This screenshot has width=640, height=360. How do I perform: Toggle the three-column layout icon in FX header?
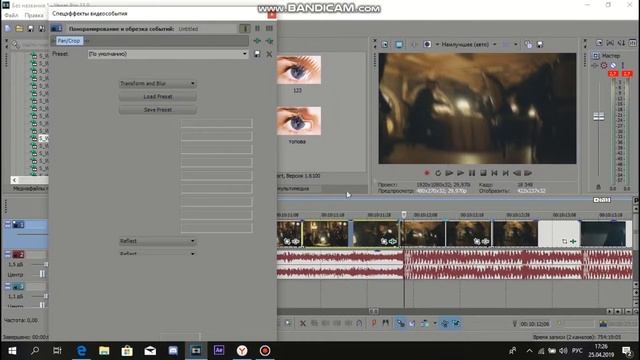click(x=269, y=29)
